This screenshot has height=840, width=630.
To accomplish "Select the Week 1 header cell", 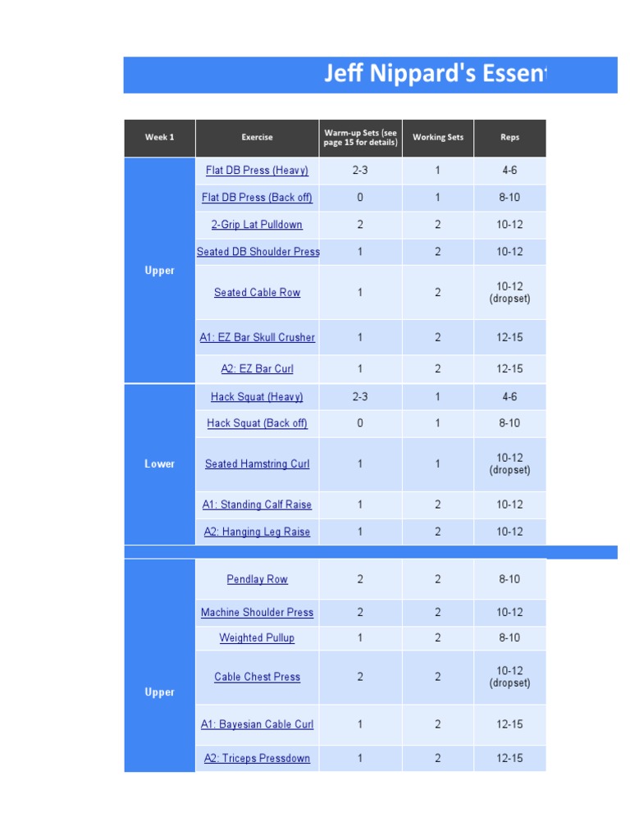I will (159, 138).
